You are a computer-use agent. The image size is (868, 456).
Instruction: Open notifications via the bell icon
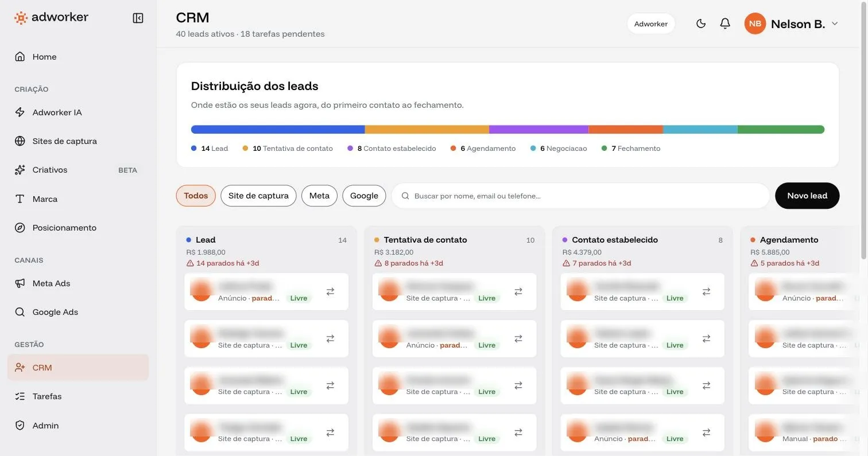(x=725, y=24)
